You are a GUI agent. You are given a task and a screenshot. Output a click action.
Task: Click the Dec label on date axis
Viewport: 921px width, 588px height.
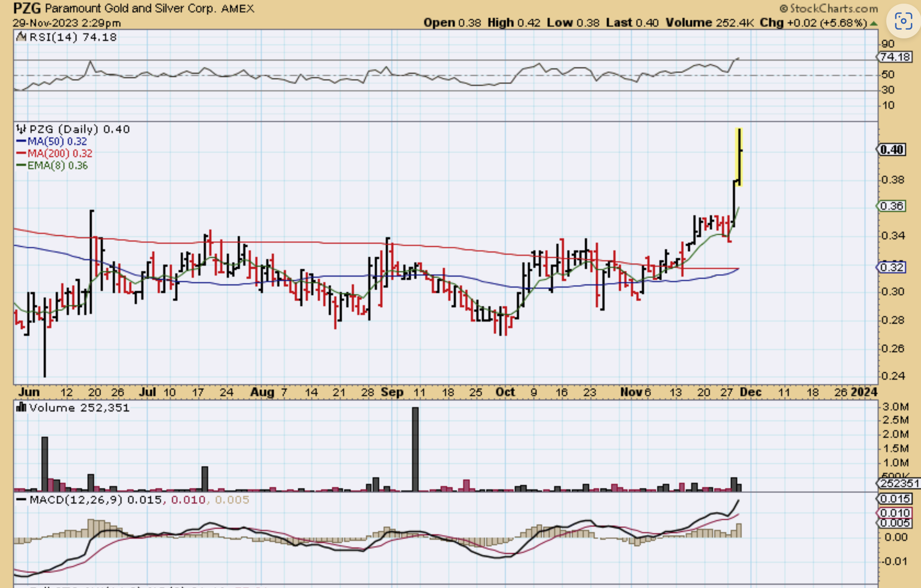[x=750, y=392]
